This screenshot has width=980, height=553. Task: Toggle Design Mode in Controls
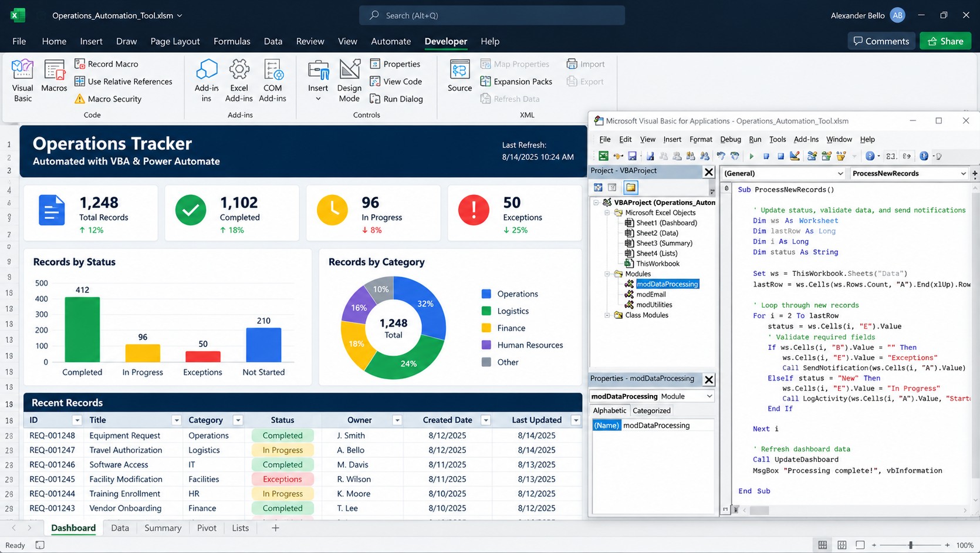tap(349, 81)
